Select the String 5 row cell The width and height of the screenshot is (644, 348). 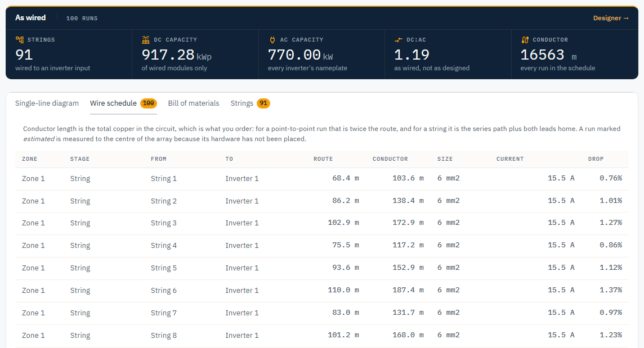[x=163, y=268]
